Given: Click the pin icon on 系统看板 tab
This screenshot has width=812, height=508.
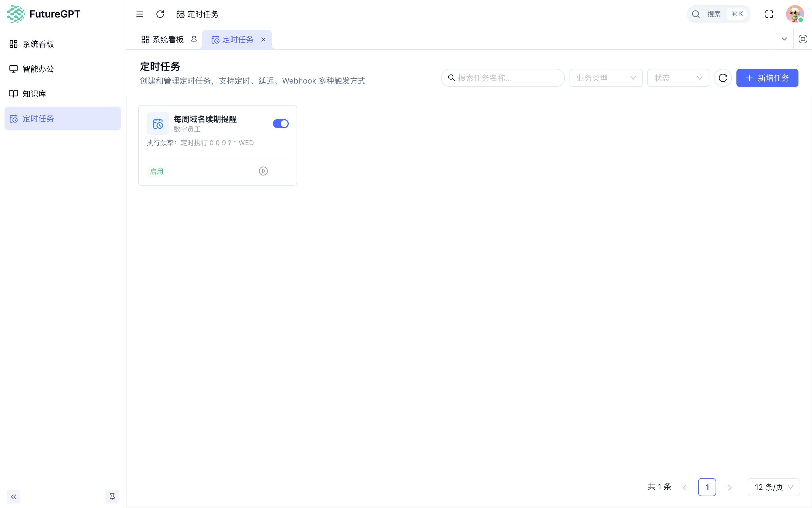Looking at the screenshot, I should 194,40.
